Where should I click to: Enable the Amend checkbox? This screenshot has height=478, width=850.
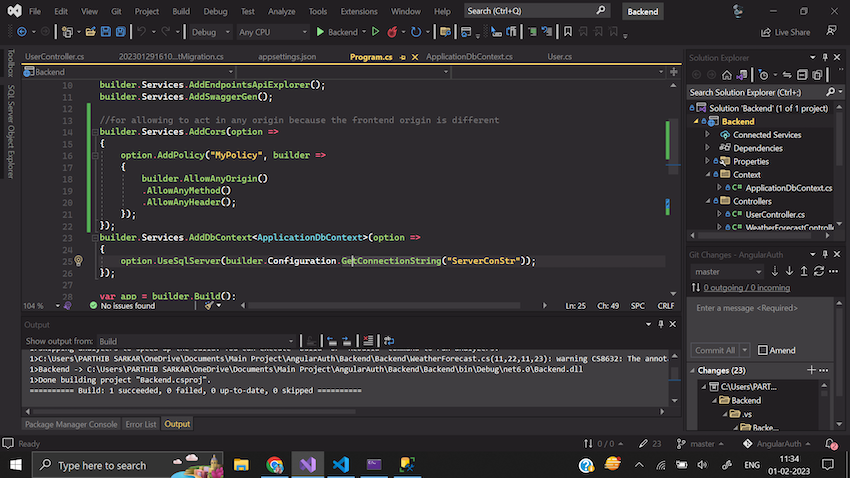(764, 350)
